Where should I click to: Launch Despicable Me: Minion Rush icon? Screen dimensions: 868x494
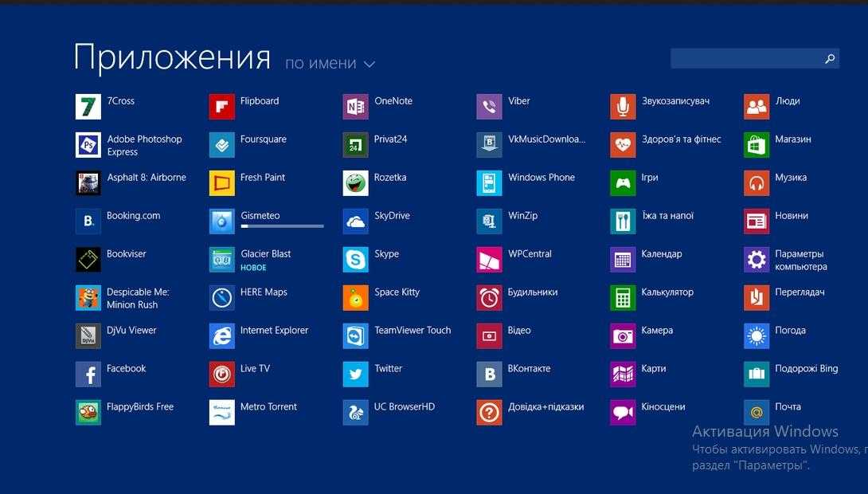pos(88,297)
